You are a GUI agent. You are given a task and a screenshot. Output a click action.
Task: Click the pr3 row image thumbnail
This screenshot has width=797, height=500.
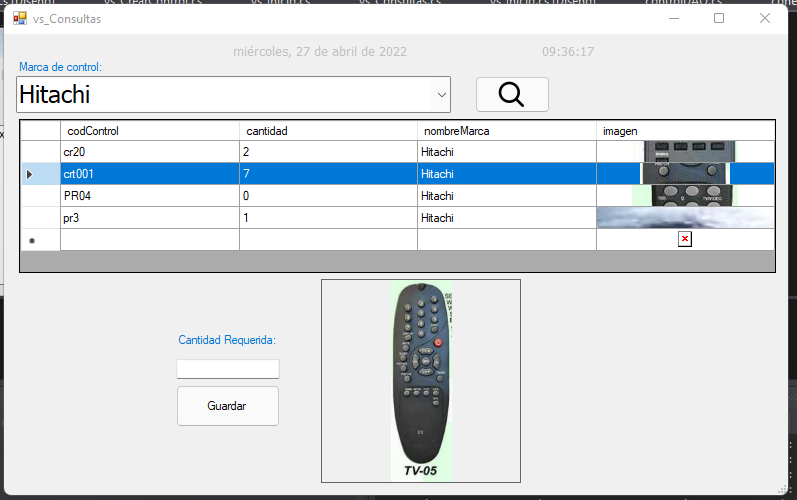(685, 218)
